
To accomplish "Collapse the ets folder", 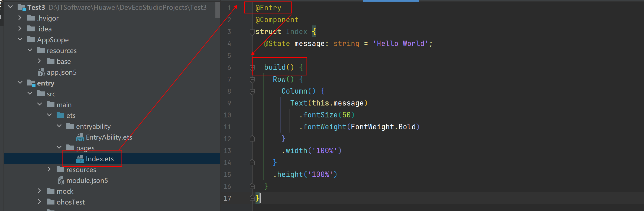I will [x=49, y=115].
